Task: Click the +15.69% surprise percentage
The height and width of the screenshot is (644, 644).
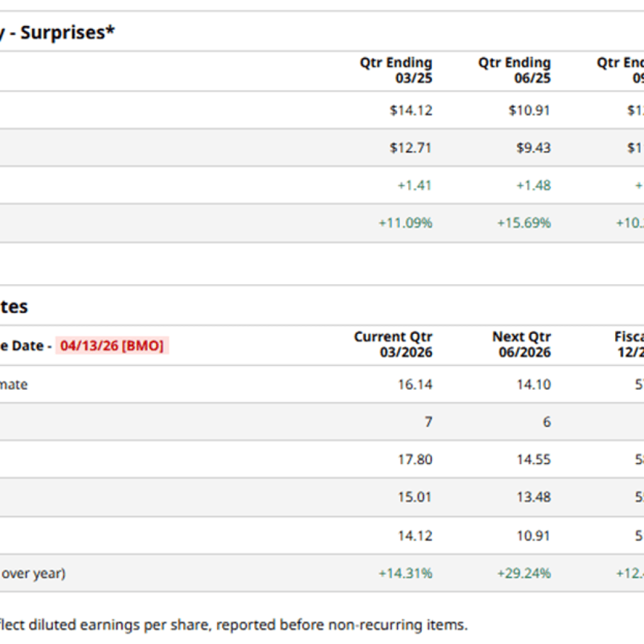Action: pyautogui.click(x=524, y=223)
